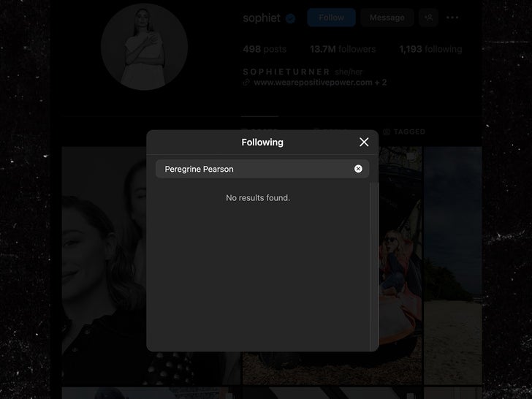This screenshot has height=399, width=532.
Task: Click the sophiet username heading
Action: pos(261,18)
